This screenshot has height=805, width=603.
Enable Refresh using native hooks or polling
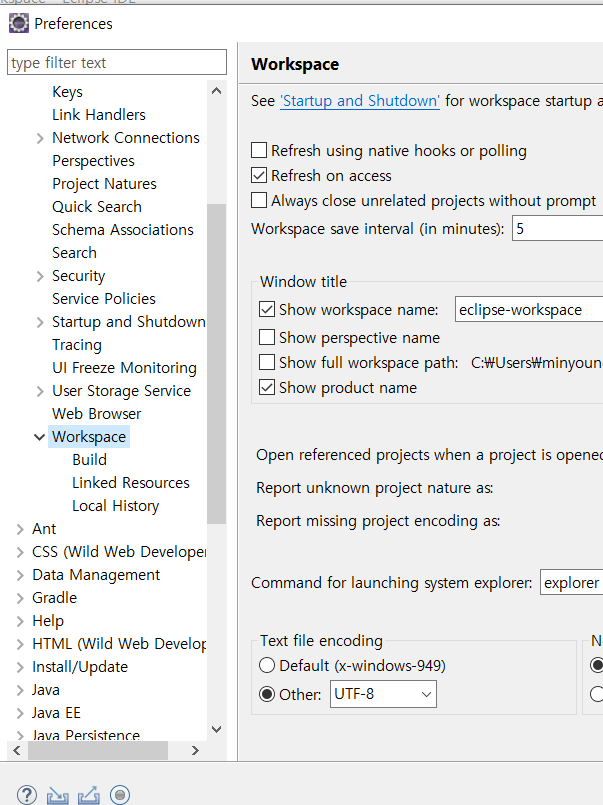(x=259, y=150)
